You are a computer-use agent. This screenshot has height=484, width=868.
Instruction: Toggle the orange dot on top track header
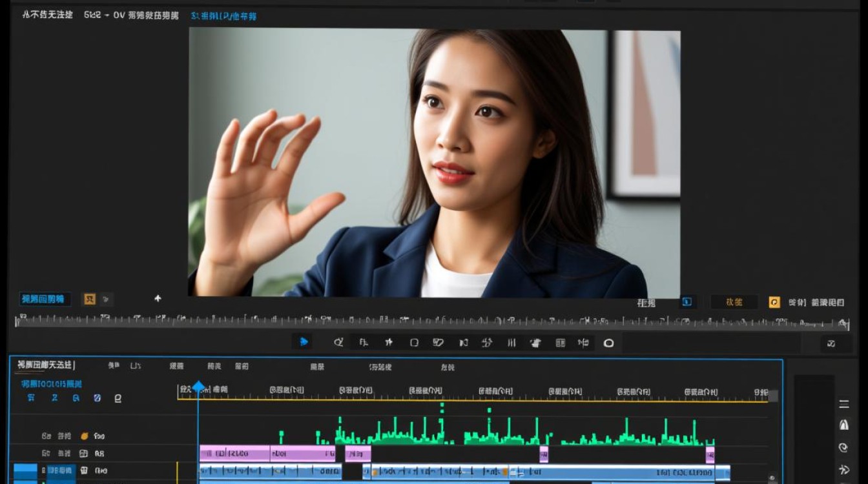click(x=84, y=436)
